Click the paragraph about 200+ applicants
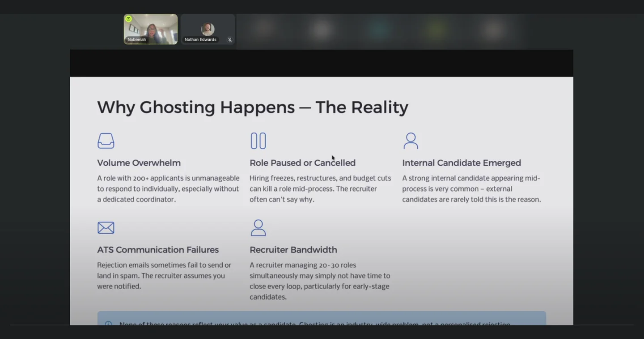 pyautogui.click(x=168, y=189)
